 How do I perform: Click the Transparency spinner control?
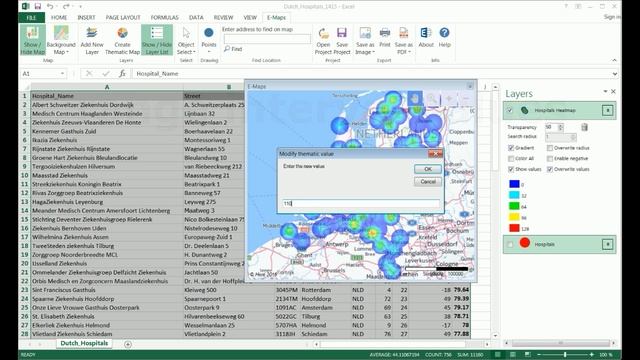(560, 127)
